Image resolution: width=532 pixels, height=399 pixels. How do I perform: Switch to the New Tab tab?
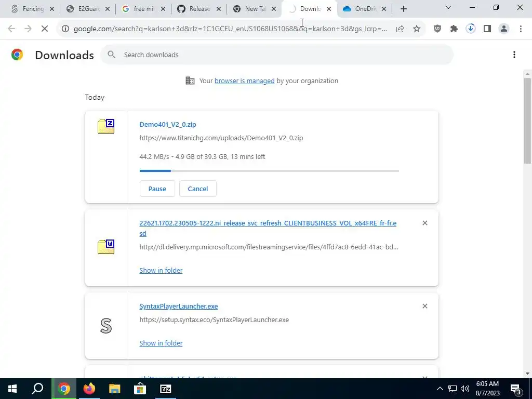[x=250, y=9]
